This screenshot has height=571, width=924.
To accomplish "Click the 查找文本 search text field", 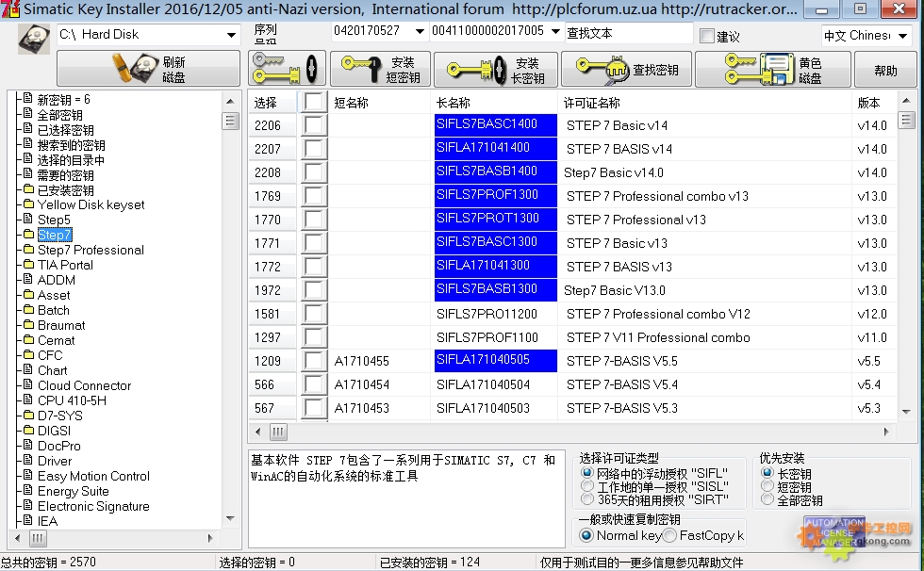I will tap(628, 33).
